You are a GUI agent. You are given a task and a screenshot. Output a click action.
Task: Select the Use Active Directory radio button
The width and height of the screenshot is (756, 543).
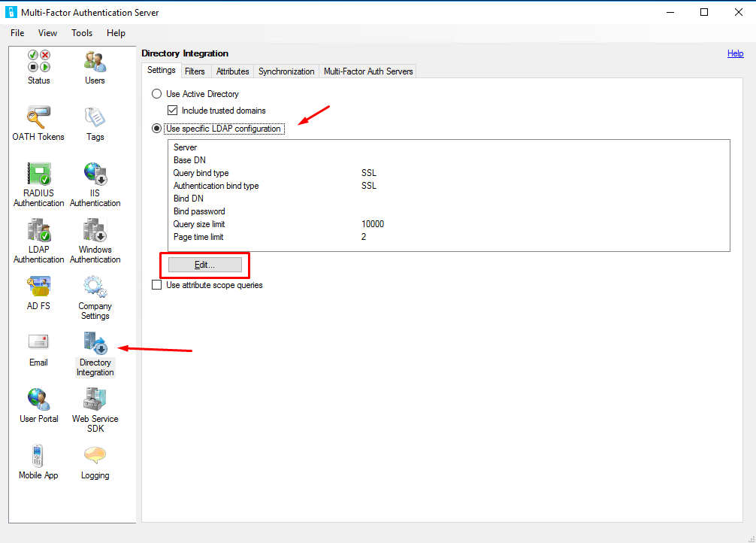(x=157, y=94)
